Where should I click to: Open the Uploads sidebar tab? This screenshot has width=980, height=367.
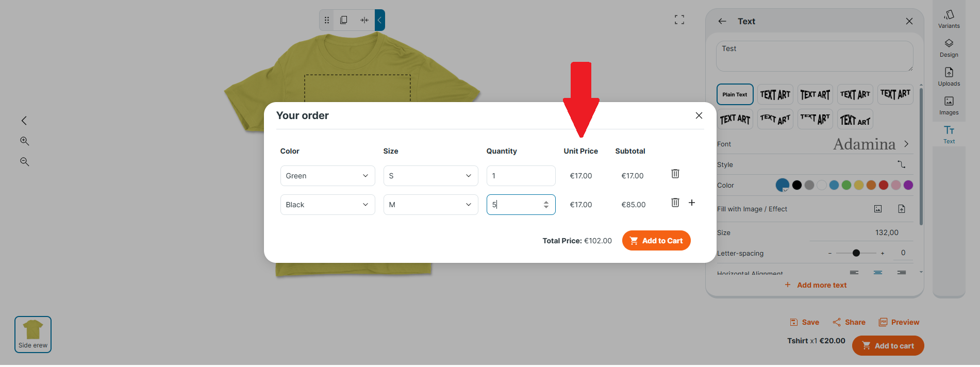949,77
